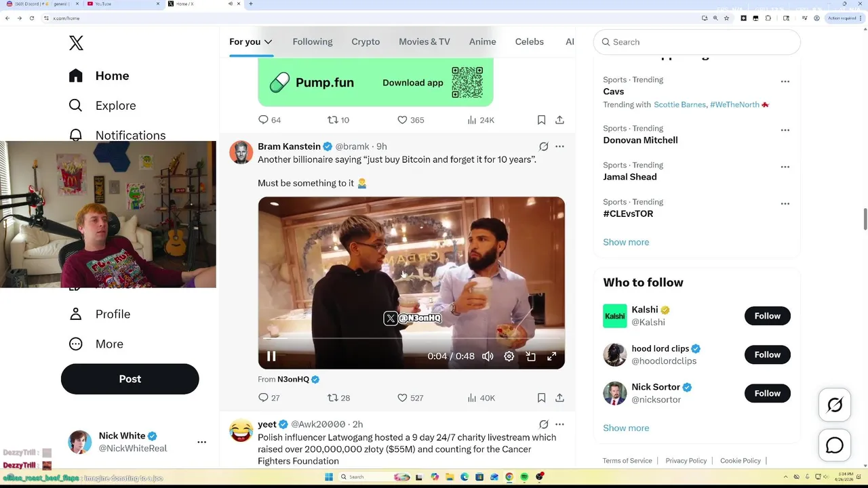Open Cookie Policy link

tap(741, 461)
